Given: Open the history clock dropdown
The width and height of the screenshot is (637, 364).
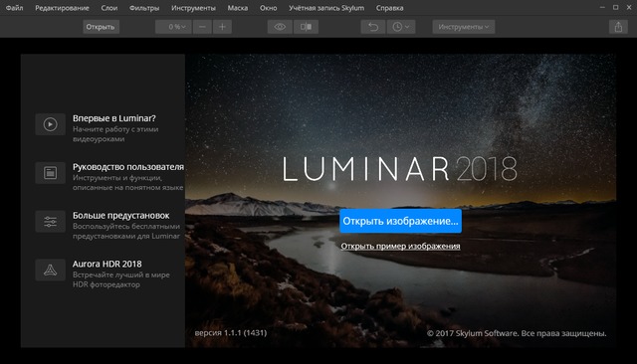Looking at the screenshot, I should point(401,27).
